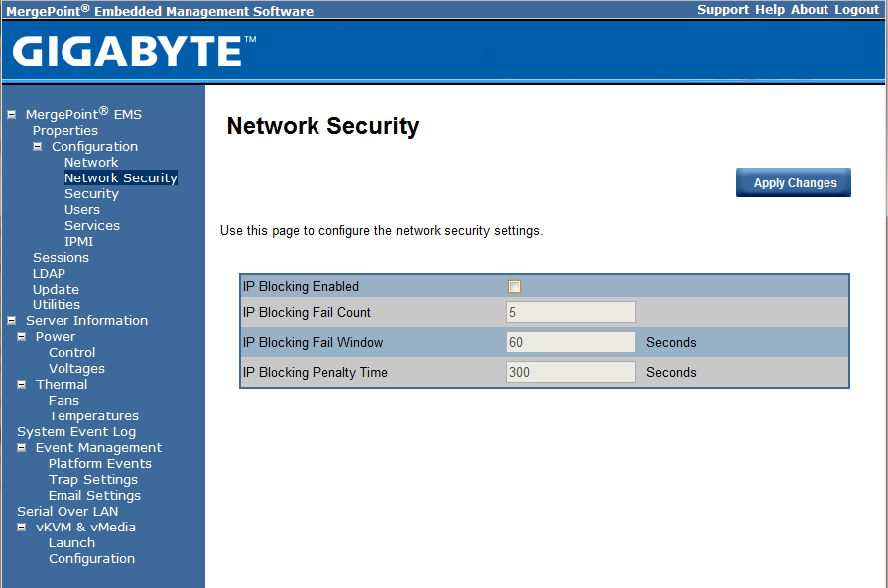Collapse the MergePoint EMS tree node
Screen dimensions: 888x588
[12, 114]
